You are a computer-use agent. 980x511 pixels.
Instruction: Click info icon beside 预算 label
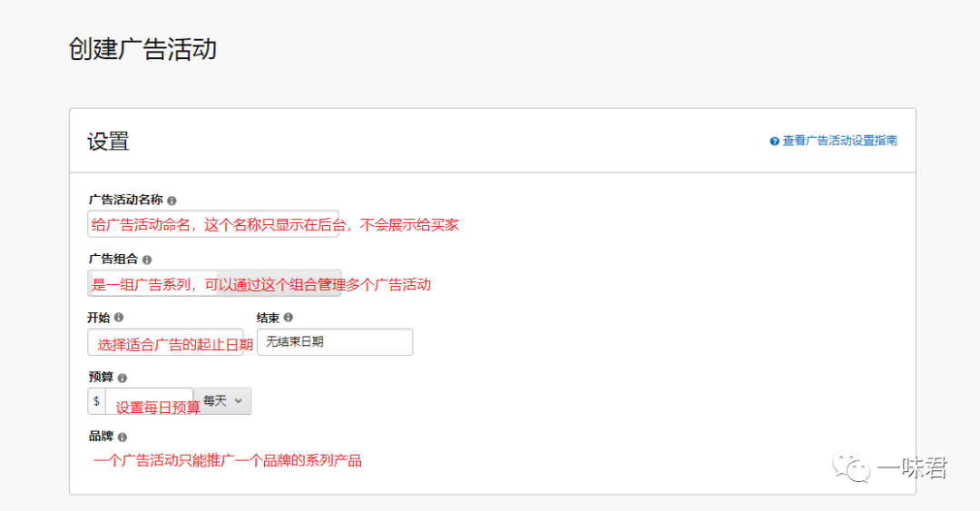(x=122, y=378)
